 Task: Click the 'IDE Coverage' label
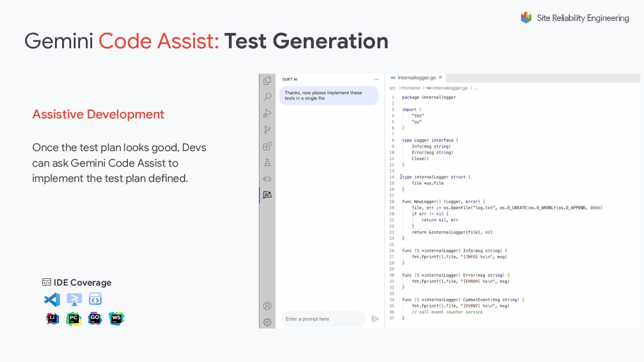click(82, 282)
